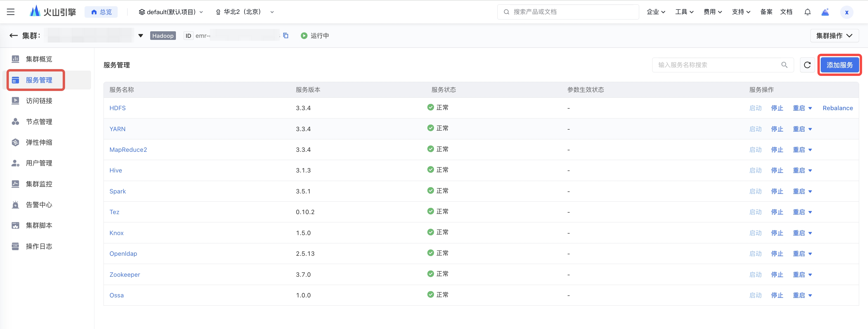Focus the 搜索产品或文档 search box
The image size is (868, 329).
568,12
